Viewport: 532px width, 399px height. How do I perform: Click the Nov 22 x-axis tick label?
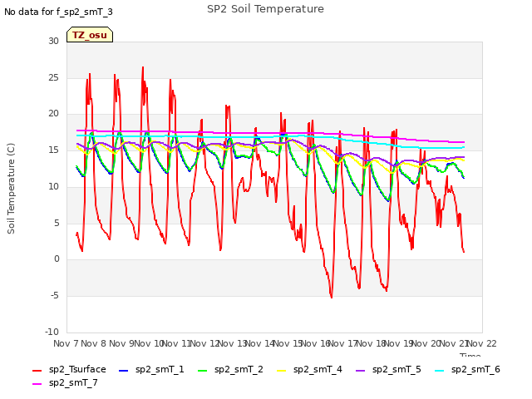[x=482, y=343]
